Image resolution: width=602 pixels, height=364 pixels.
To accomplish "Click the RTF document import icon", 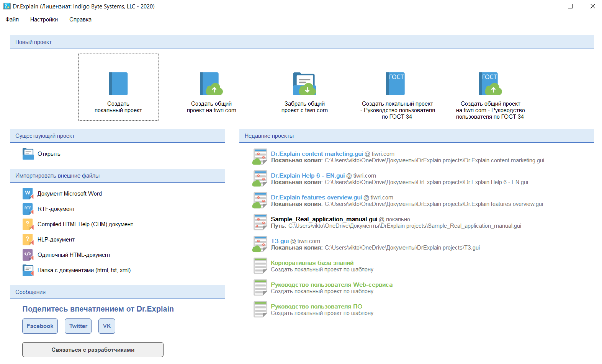I will [28, 209].
